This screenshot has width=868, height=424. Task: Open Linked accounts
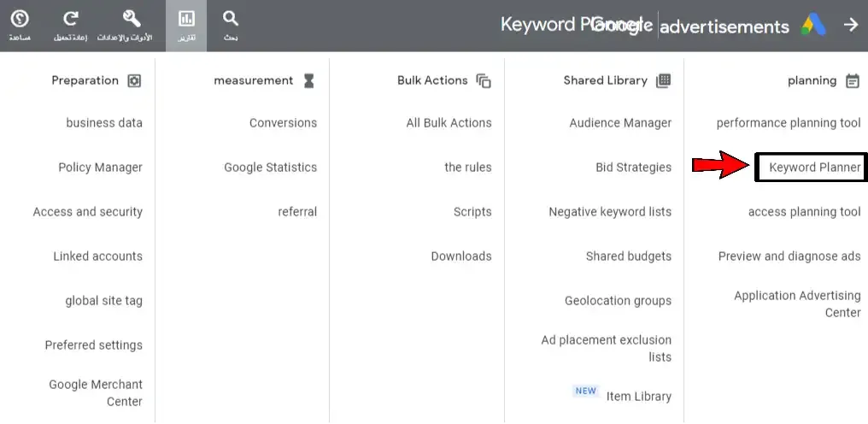coord(98,256)
